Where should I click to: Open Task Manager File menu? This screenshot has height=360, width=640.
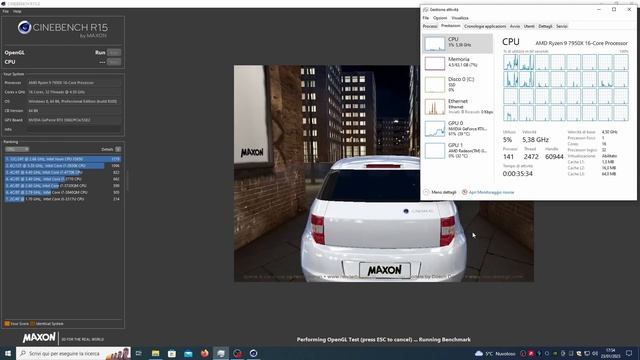tap(426, 18)
